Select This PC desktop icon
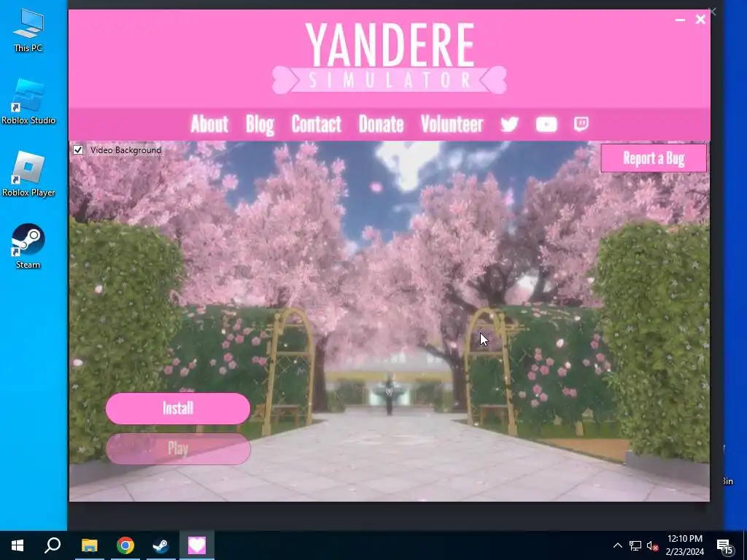Image resolution: width=747 pixels, height=560 pixels. (x=28, y=31)
